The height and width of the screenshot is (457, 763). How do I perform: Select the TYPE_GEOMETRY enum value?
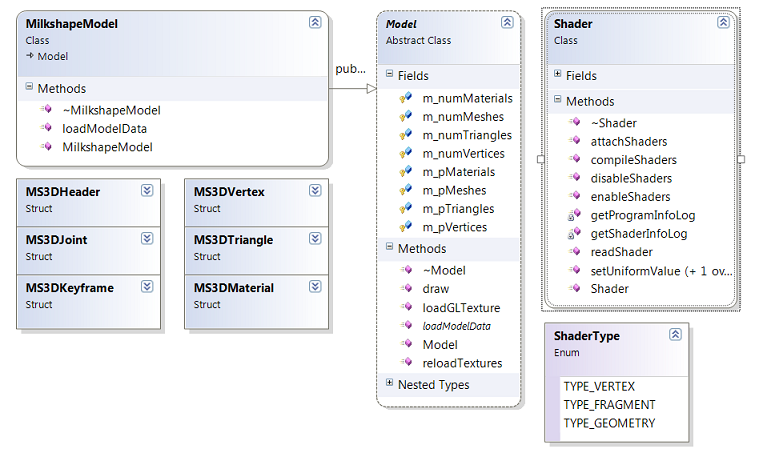(x=609, y=423)
